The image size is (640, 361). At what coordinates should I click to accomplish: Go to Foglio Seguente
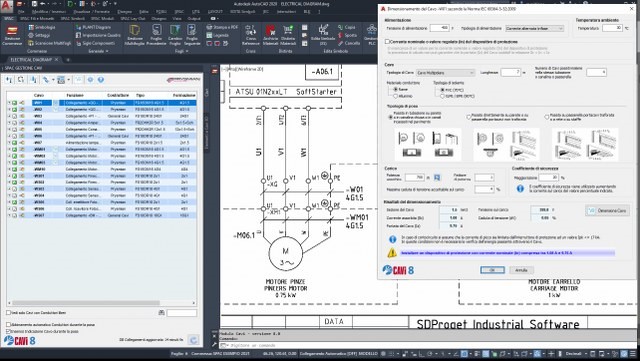click(x=192, y=35)
